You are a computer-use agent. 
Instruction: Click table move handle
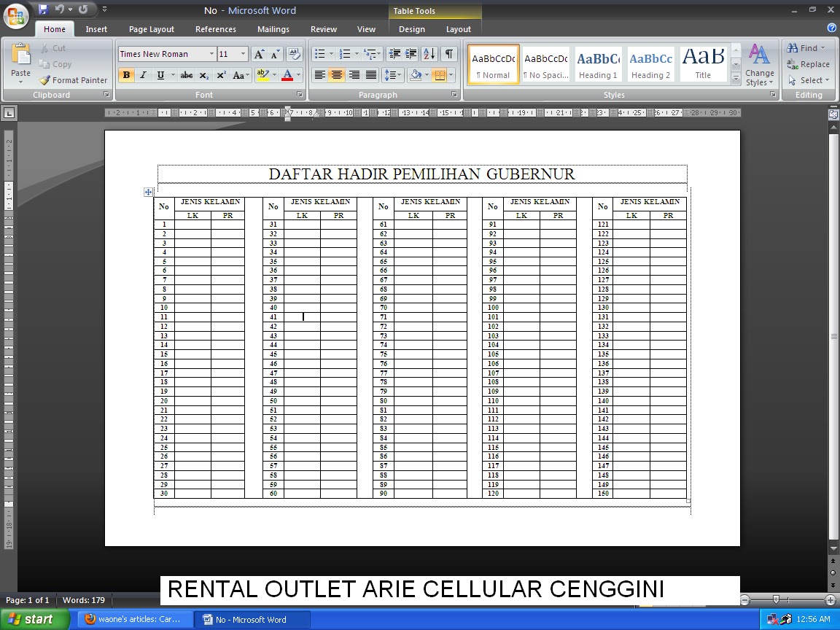(149, 192)
